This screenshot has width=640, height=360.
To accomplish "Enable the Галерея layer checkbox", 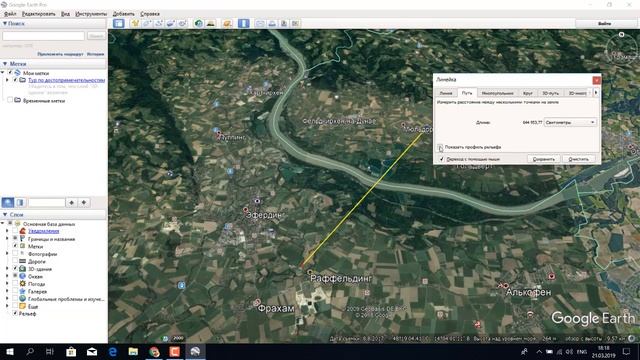I will 15,291.
